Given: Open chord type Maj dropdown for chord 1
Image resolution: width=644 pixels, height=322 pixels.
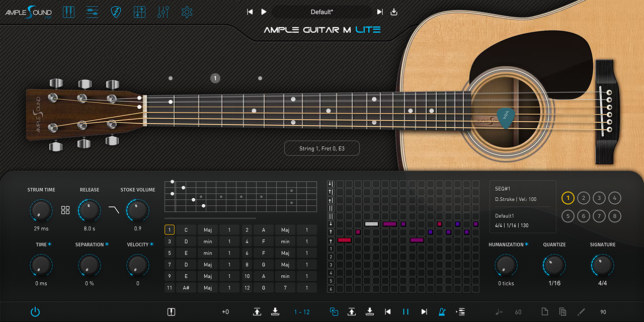Looking at the screenshot, I should tap(208, 230).
